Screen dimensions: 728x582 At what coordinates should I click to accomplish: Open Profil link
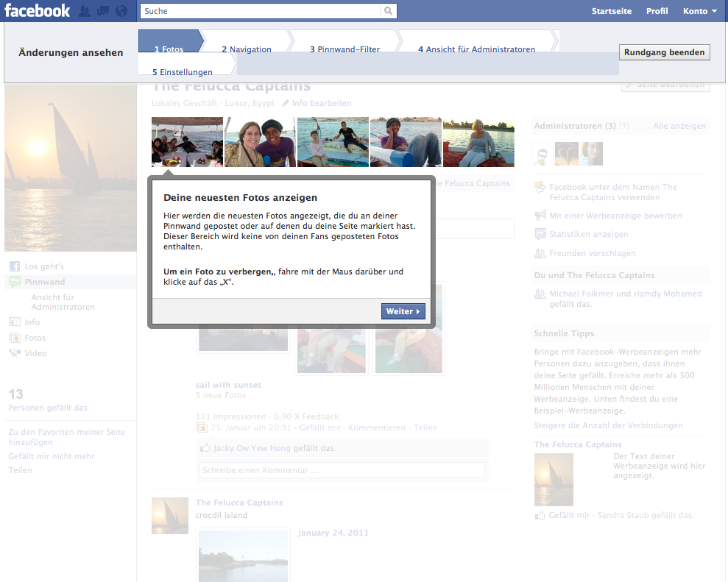(657, 11)
